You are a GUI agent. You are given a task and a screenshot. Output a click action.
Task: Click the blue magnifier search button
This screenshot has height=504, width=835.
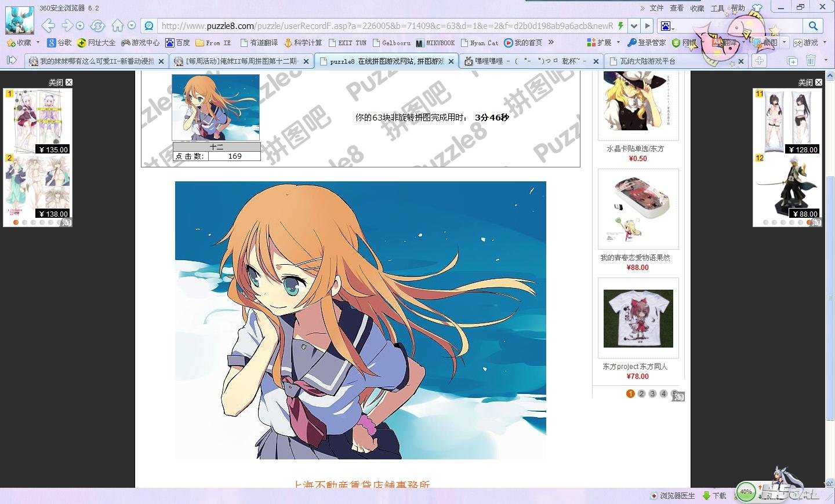pyautogui.click(x=813, y=25)
